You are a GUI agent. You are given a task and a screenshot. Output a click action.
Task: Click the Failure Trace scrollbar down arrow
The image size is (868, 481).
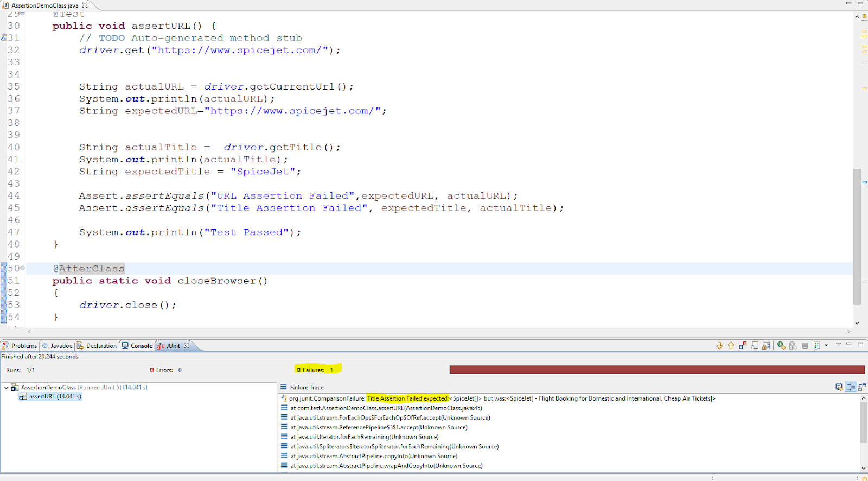click(864, 468)
